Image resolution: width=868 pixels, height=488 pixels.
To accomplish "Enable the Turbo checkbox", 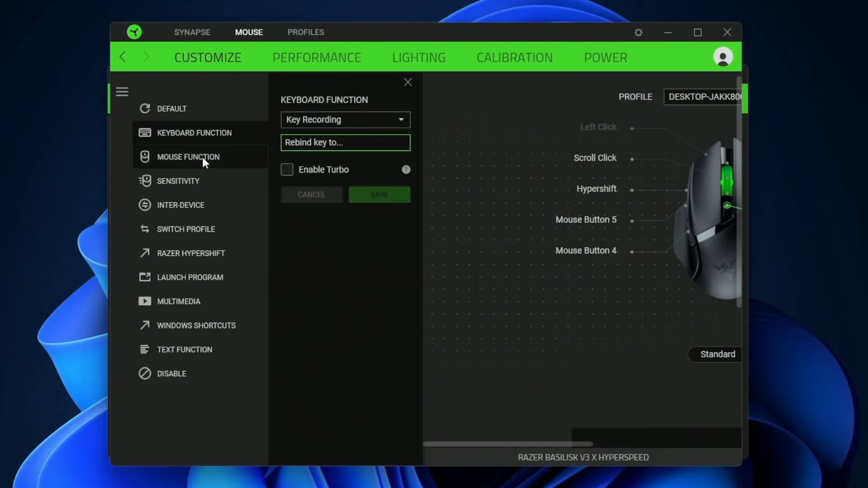I will click(287, 169).
